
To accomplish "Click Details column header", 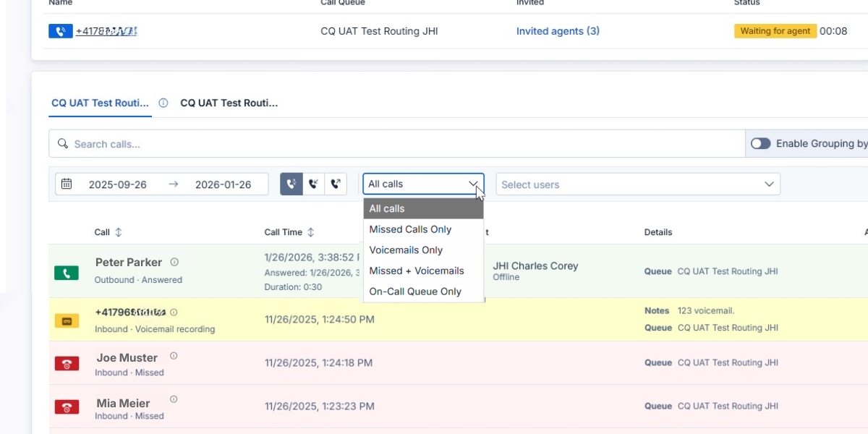I will click(x=658, y=232).
